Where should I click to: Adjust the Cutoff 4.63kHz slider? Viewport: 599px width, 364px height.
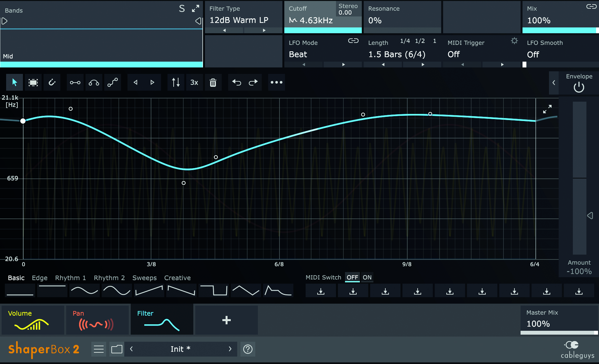point(323,30)
